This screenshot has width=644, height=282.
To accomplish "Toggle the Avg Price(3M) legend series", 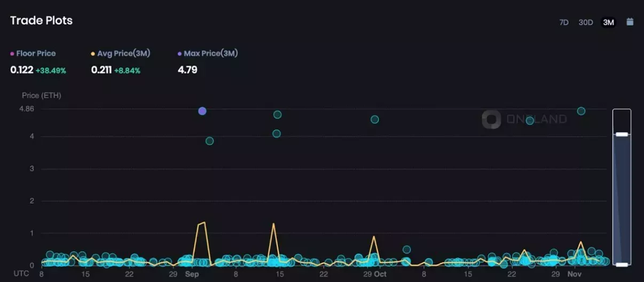I will (x=120, y=53).
